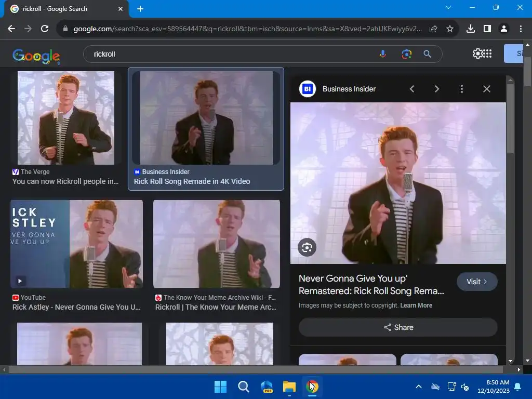Open File Explorer from the taskbar
The width and height of the screenshot is (532, 399).
coord(289,387)
